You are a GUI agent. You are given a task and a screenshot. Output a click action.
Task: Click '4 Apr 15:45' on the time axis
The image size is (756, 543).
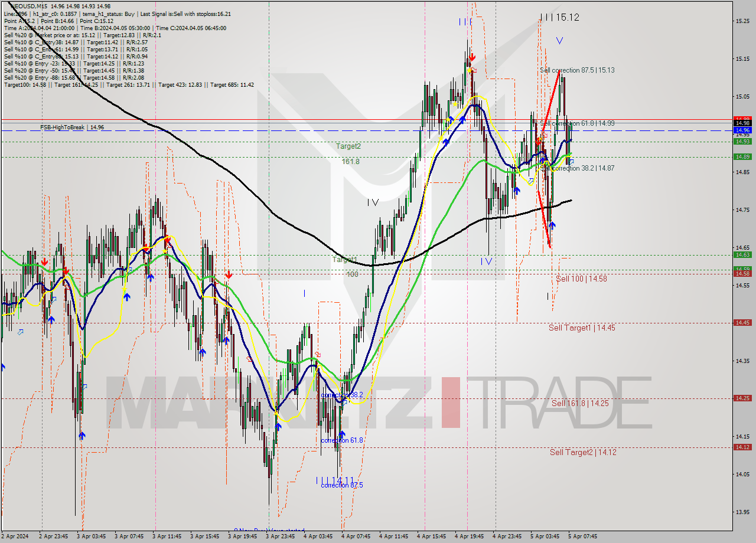tap(432, 537)
